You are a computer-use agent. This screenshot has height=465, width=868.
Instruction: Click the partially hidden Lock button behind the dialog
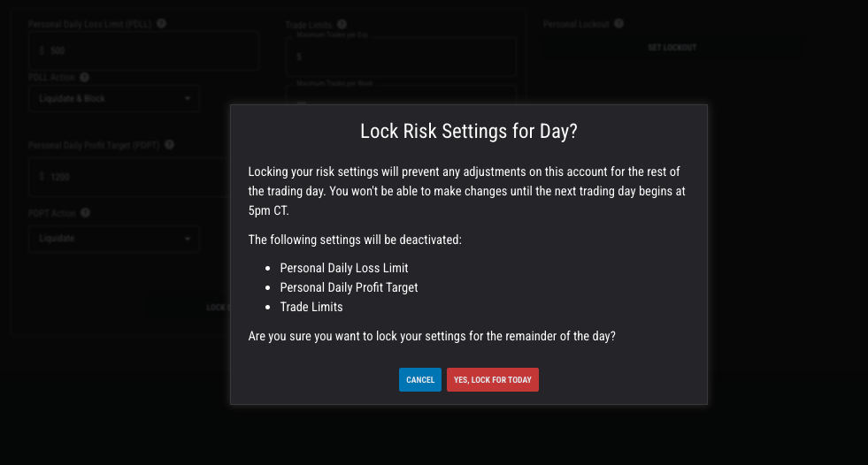tap(217, 308)
